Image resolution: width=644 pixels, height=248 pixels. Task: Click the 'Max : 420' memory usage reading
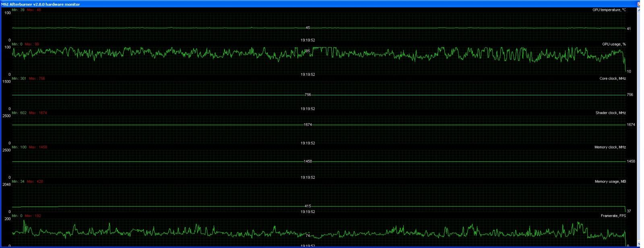click(x=35, y=182)
